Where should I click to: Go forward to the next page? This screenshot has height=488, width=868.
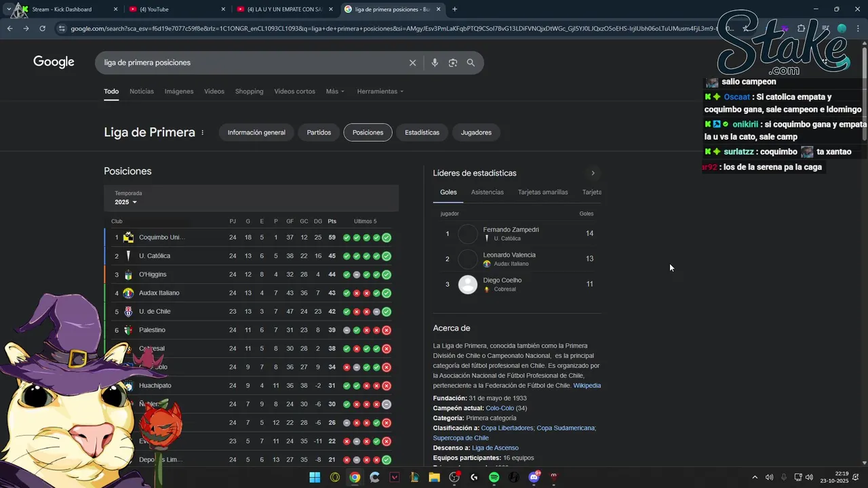tap(26, 28)
